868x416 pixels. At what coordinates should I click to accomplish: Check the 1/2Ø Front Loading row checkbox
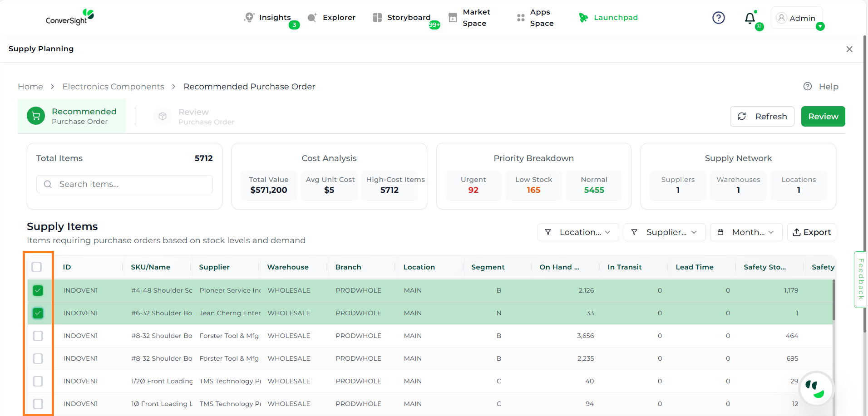pyautogui.click(x=38, y=381)
